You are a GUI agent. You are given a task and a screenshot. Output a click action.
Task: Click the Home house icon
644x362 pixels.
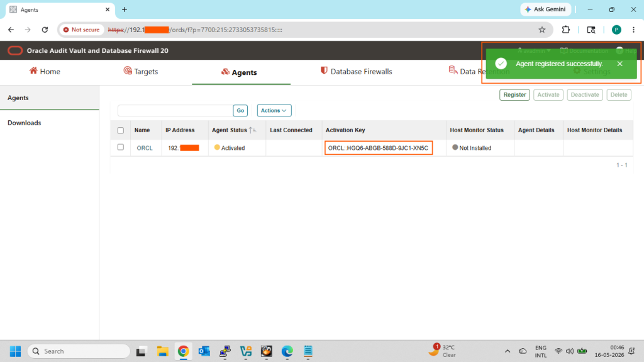tap(33, 71)
